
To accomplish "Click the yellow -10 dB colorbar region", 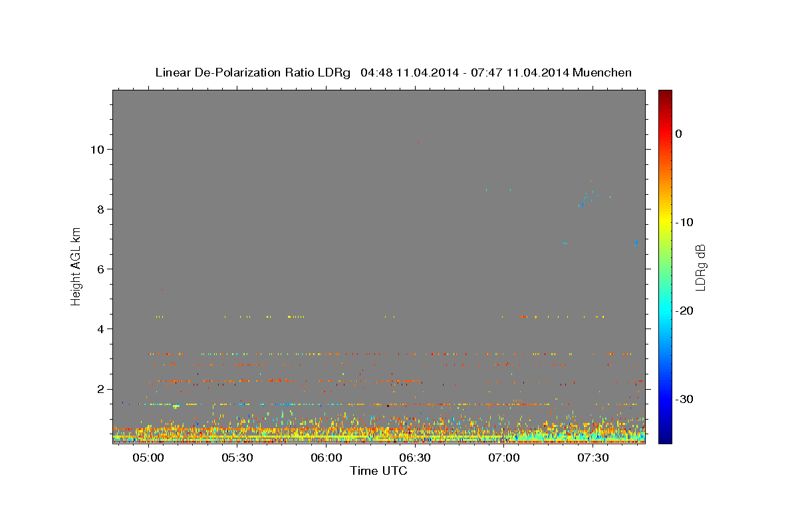I will 665,222.
